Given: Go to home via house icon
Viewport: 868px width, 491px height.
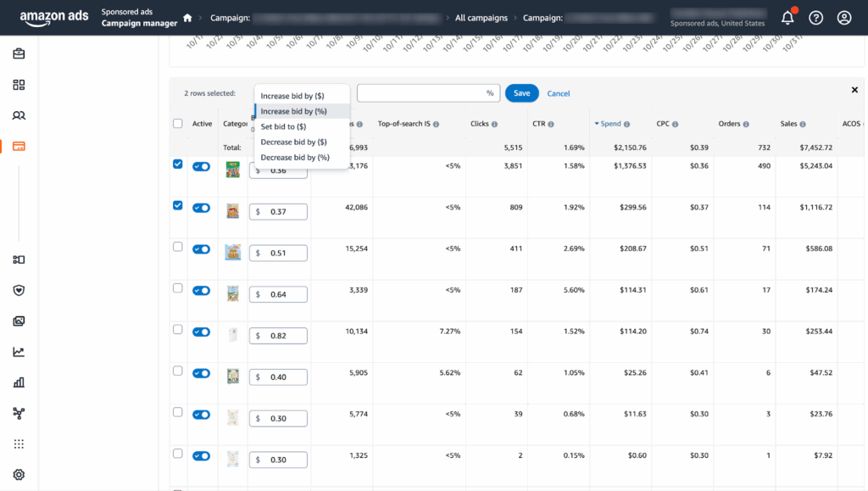Looking at the screenshot, I should 187,18.
